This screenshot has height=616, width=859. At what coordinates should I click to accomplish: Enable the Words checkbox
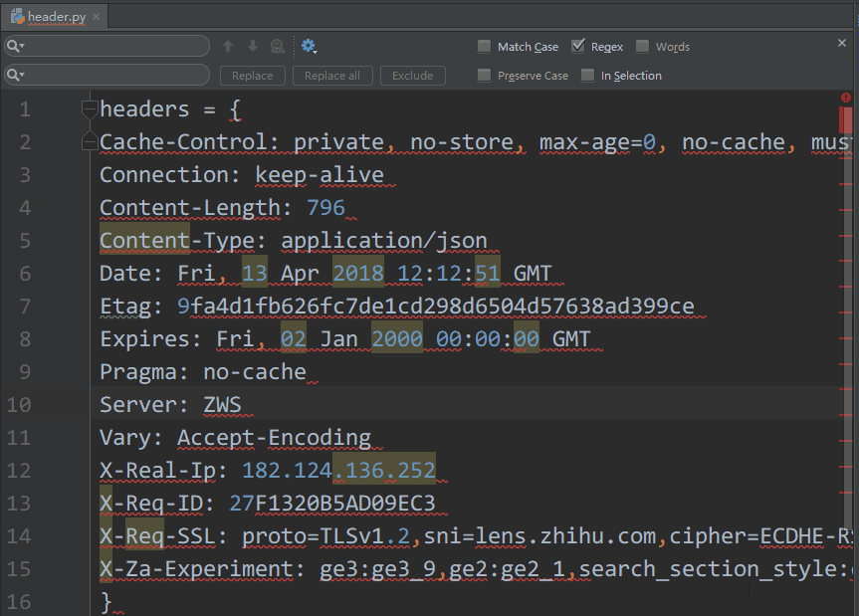(642, 46)
